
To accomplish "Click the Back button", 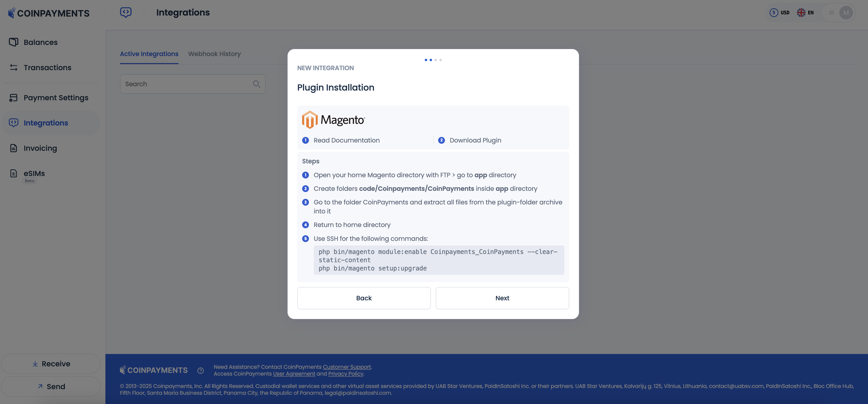I will tap(364, 298).
